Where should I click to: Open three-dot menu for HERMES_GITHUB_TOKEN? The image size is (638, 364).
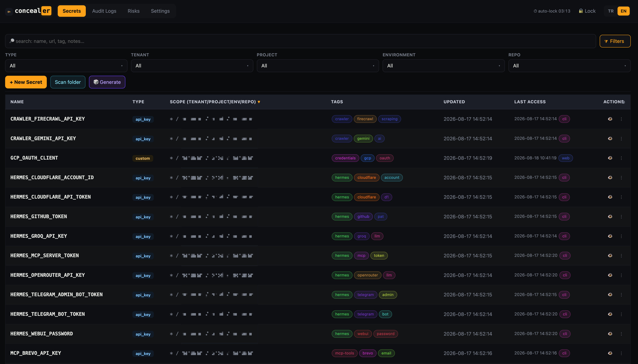pyautogui.click(x=621, y=216)
